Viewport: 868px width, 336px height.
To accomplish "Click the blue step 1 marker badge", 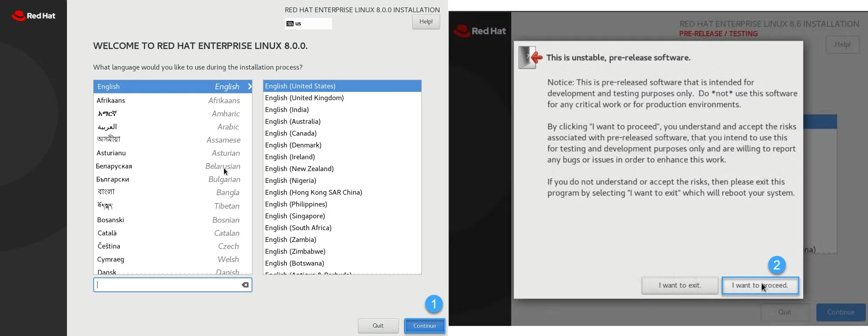I will (x=434, y=304).
